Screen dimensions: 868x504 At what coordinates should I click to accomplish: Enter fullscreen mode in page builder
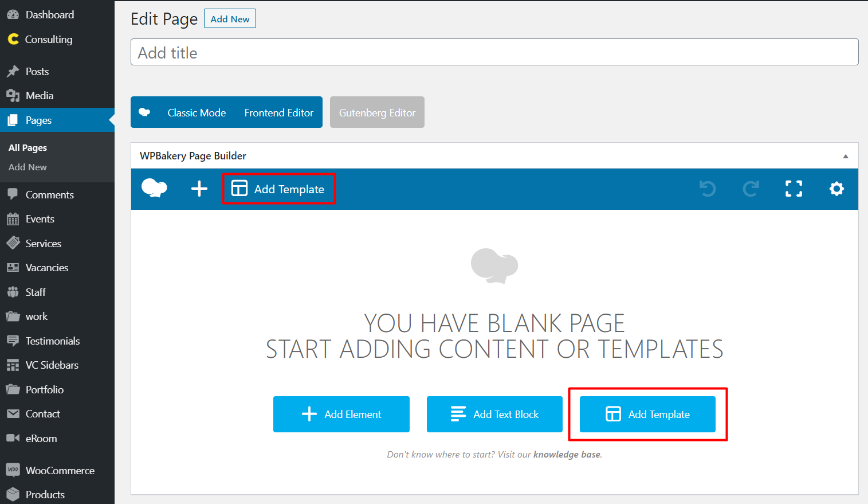click(x=794, y=189)
